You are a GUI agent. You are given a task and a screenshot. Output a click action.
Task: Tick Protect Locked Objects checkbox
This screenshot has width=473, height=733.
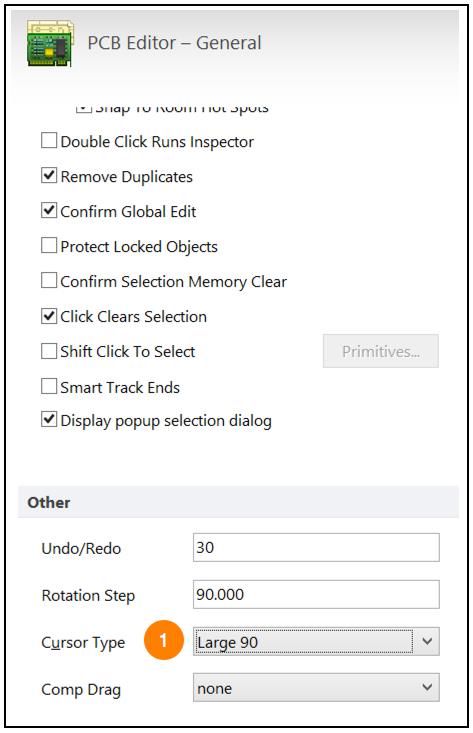(x=49, y=245)
